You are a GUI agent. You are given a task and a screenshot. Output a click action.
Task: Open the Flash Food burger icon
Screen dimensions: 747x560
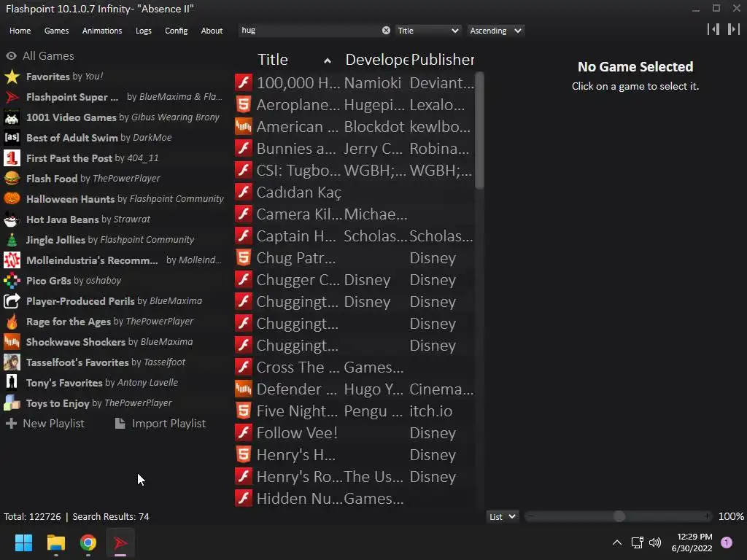12,179
